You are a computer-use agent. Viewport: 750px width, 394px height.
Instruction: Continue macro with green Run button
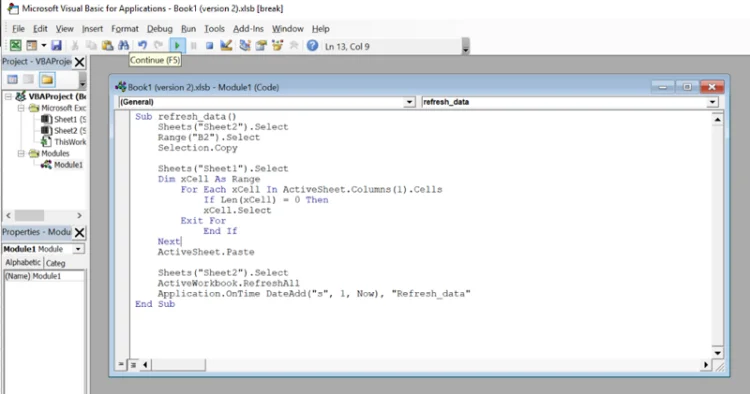click(x=177, y=46)
